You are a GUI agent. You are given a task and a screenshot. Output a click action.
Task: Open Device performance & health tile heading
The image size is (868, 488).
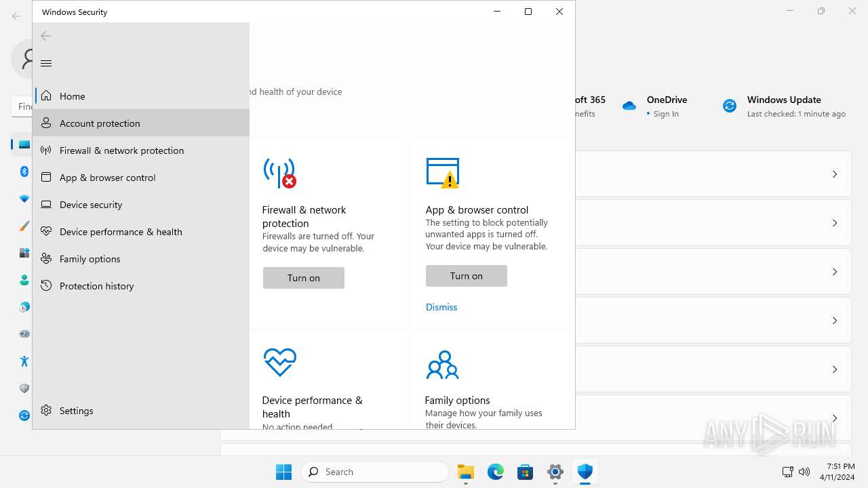312,407
